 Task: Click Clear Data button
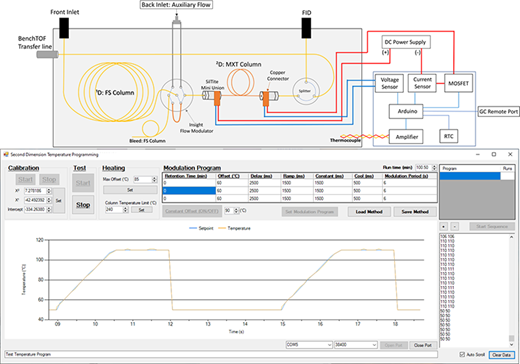[502, 355]
